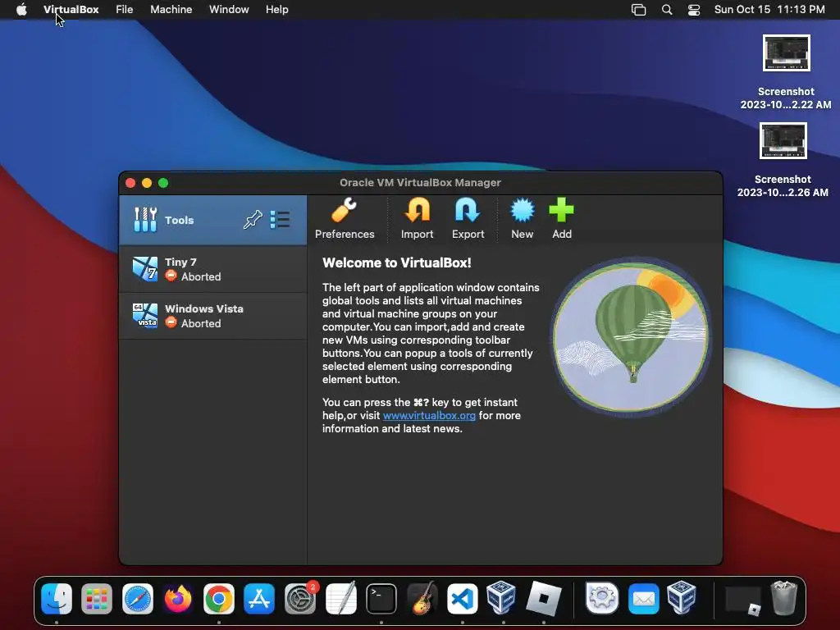The width and height of the screenshot is (840, 630).
Task: Open Safari from the Dock
Action: click(x=138, y=598)
